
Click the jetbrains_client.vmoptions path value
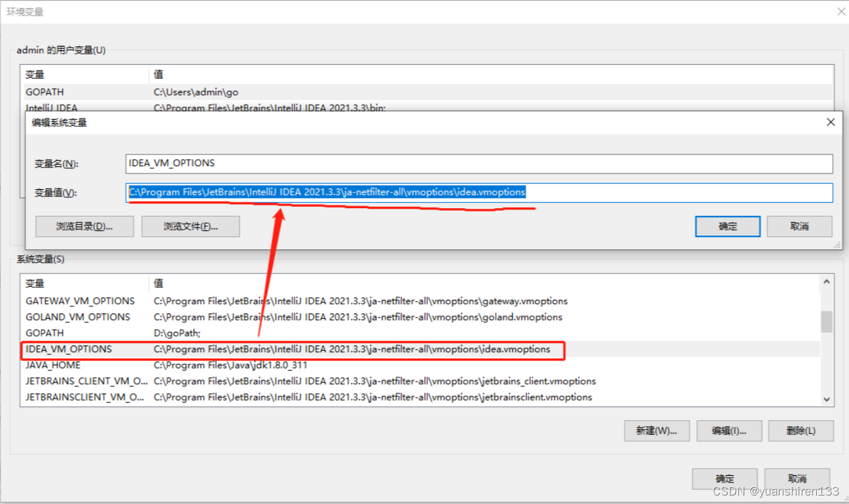tap(374, 381)
